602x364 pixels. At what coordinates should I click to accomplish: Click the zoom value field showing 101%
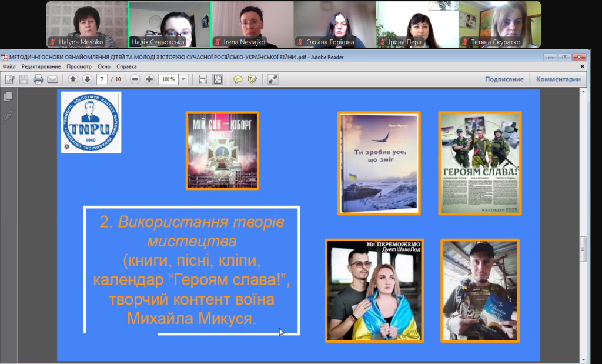169,79
